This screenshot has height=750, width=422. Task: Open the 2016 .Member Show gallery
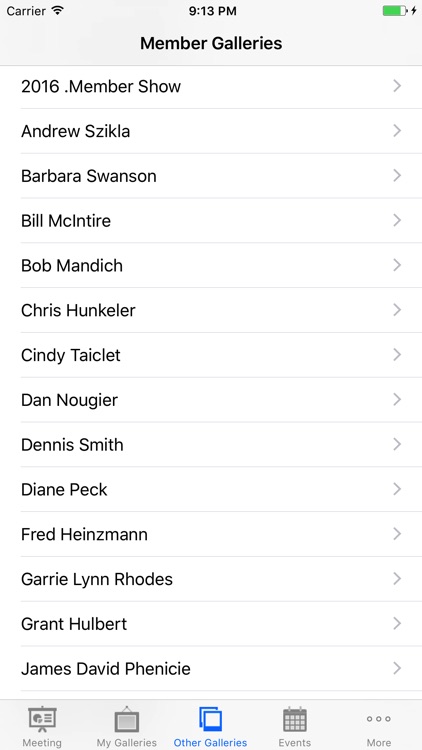pyautogui.click(x=211, y=87)
